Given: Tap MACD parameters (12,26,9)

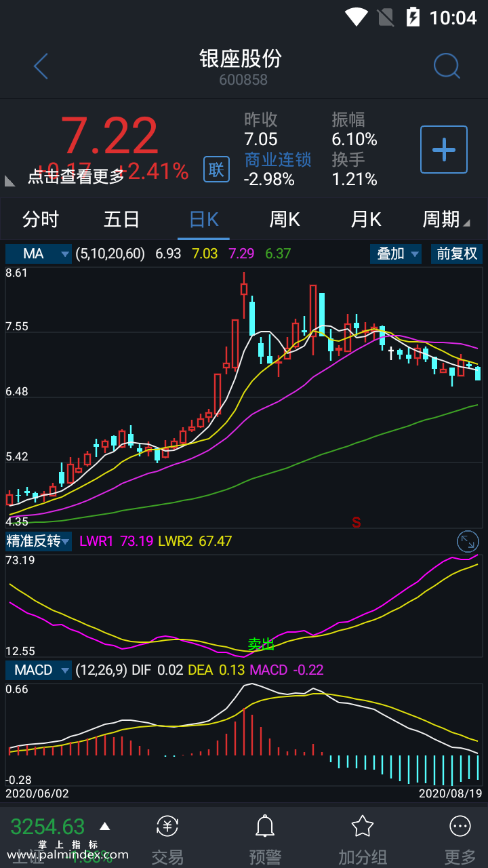Looking at the screenshot, I should point(102,670).
